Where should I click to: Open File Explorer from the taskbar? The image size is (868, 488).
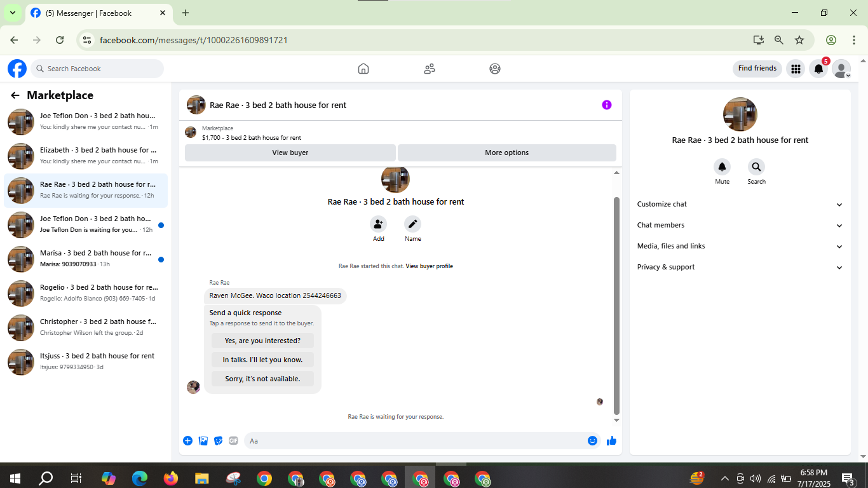coord(202,478)
